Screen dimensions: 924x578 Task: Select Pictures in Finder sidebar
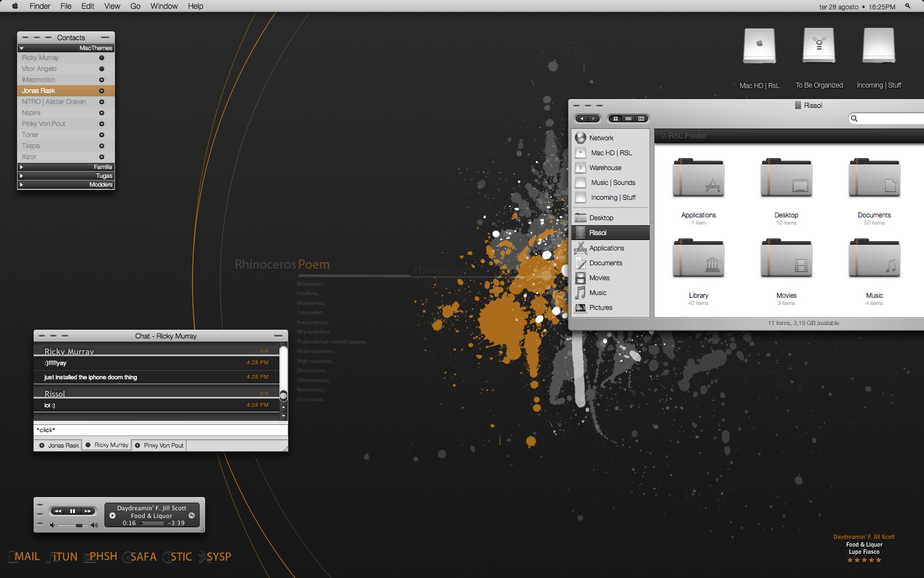pos(610,308)
